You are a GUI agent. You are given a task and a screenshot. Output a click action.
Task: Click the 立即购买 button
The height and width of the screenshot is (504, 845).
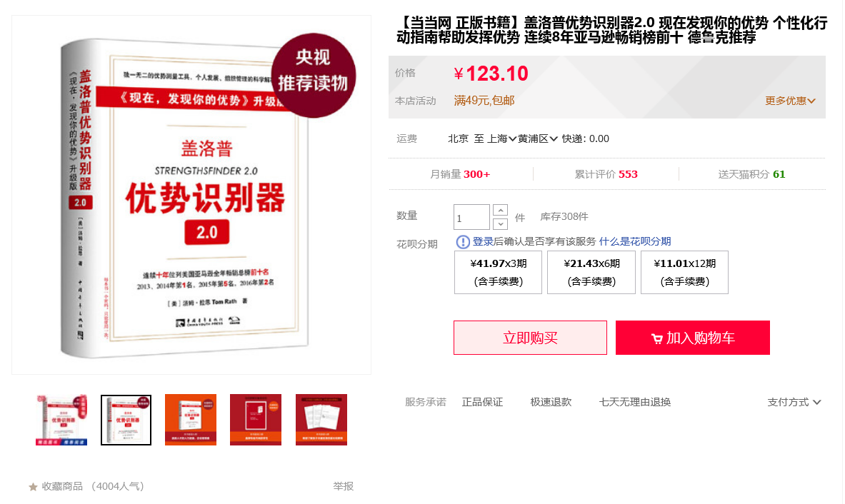pyautogui.click(x=530, y=338)
